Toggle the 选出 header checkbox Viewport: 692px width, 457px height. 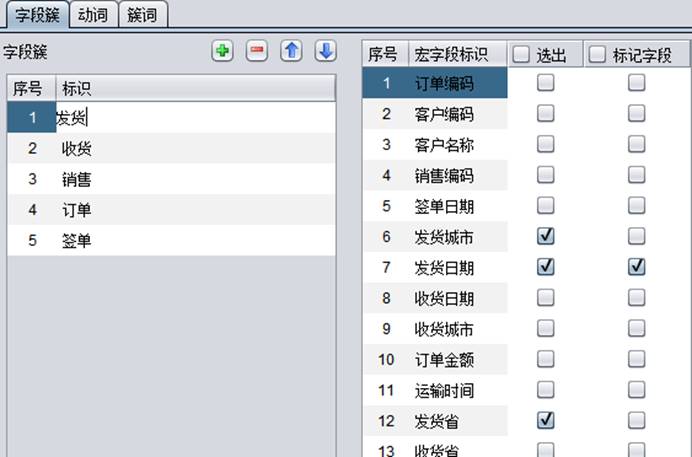[x=522, y=56]
